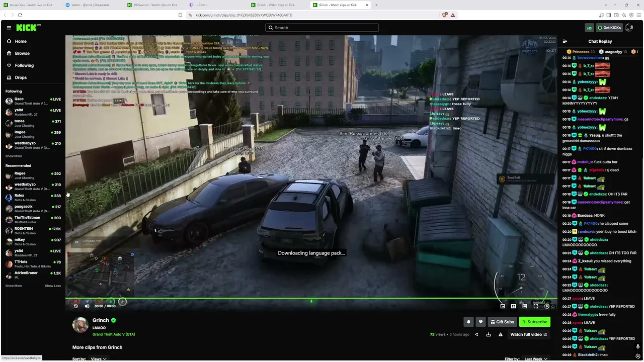Open the tonee channel in Following

[33, 123]
